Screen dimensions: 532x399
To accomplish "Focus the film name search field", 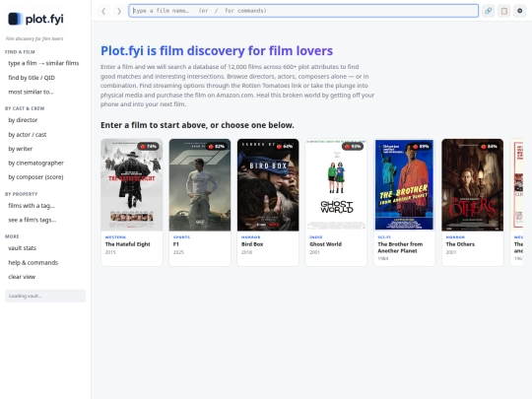I will (x=303, y=11).
